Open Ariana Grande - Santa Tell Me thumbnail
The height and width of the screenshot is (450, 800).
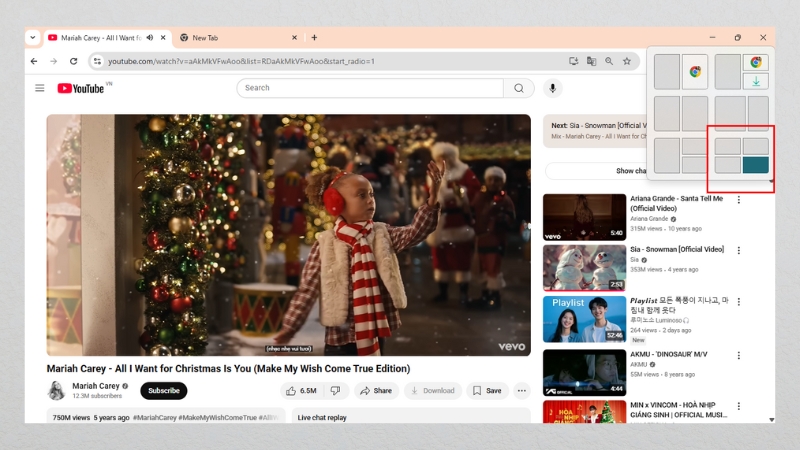(584, 217)
